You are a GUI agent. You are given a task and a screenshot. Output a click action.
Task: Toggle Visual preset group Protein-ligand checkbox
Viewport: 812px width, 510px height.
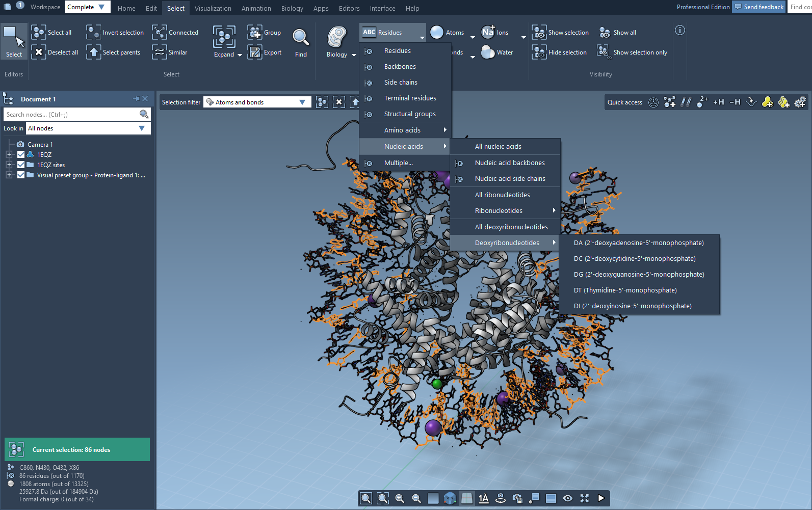click(x=21, y=175)
